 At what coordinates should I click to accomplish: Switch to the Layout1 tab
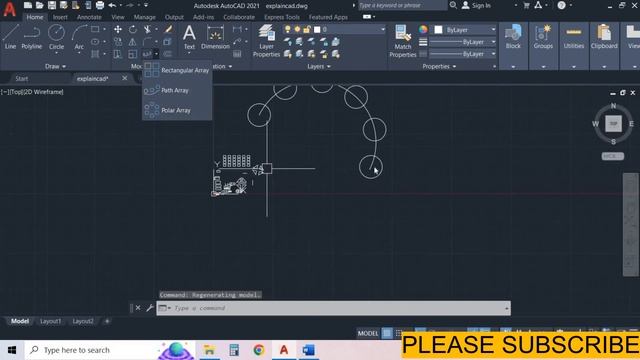pyautogui.click(x=51, y=321)
